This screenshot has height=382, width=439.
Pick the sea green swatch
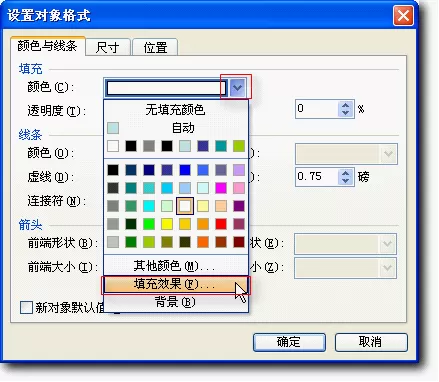[131, 206]
